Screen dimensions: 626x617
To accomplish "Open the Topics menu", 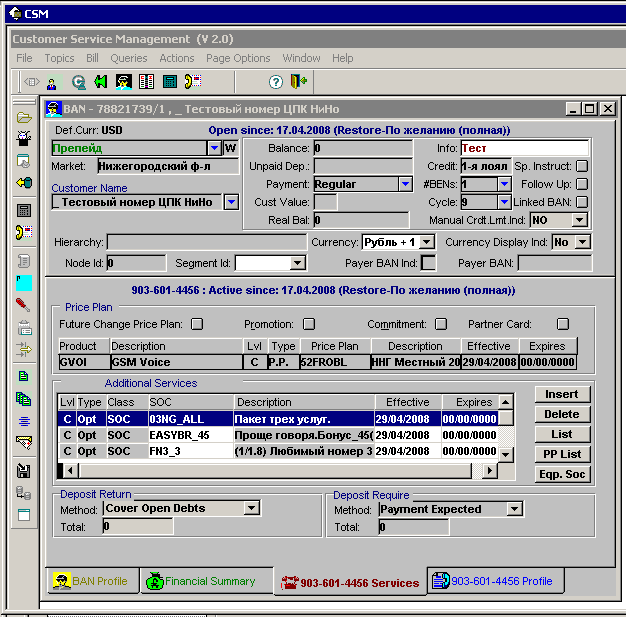I will tap(59, 58).
